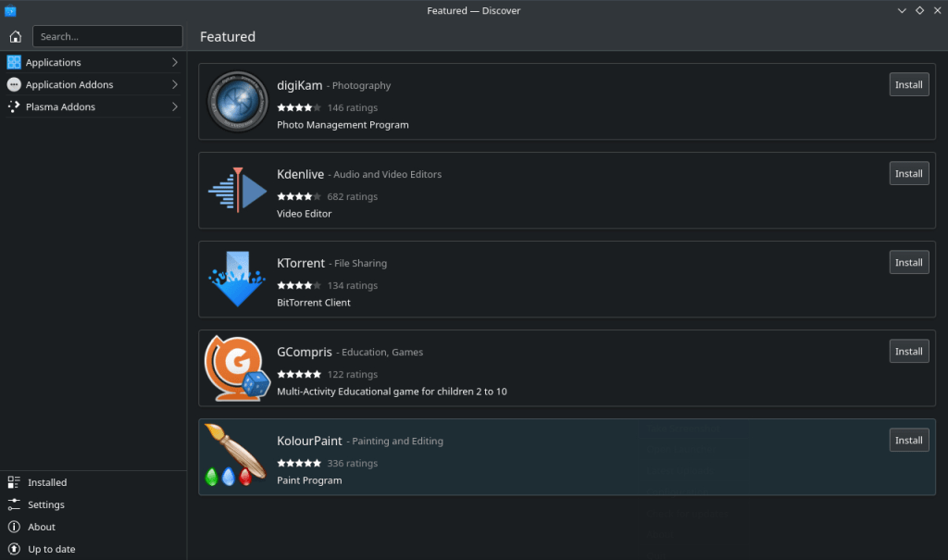Open the Application Addons category icon
The image size is (948, 560).
(14, 84)
